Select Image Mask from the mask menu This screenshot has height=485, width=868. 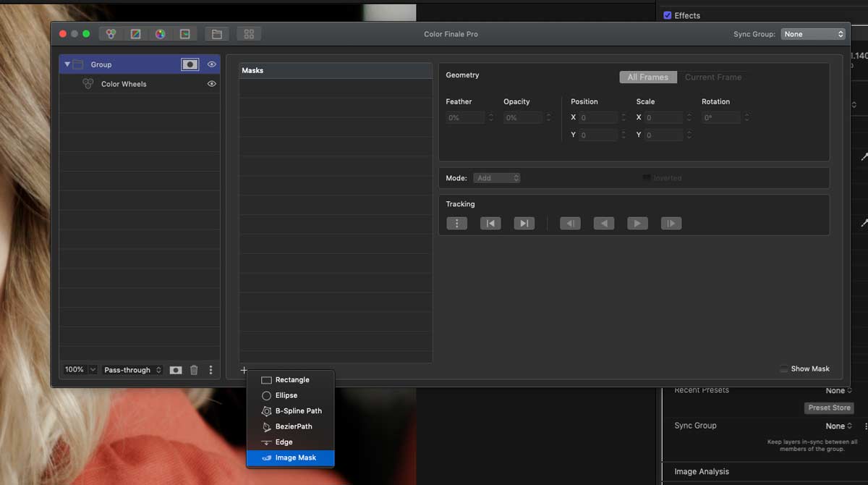(290, 457)
